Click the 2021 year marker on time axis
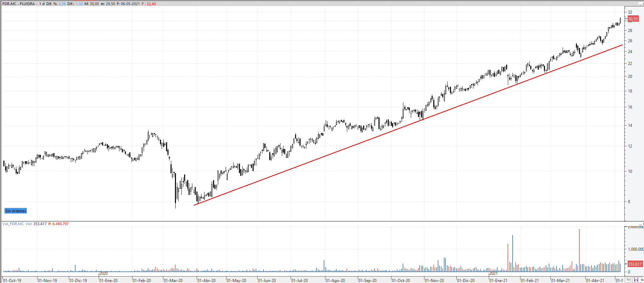 point(493,273)
